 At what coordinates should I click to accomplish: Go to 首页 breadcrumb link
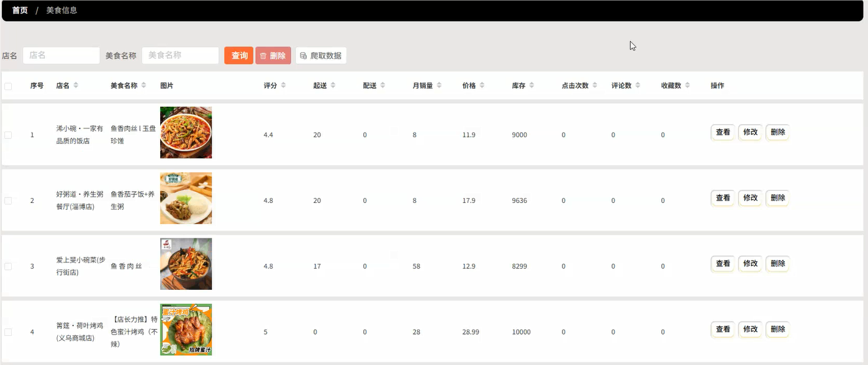pos(20,11)
